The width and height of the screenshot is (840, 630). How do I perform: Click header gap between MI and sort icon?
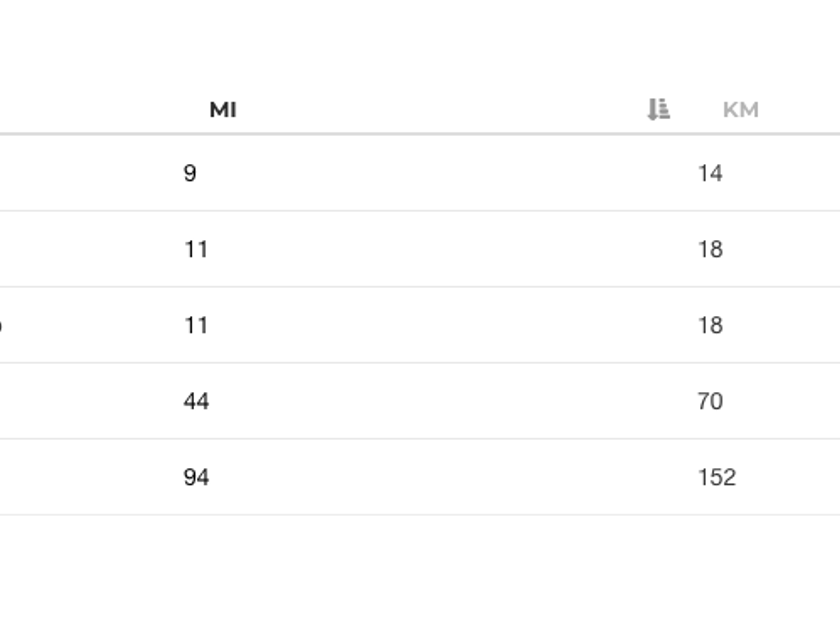(440, 110)
